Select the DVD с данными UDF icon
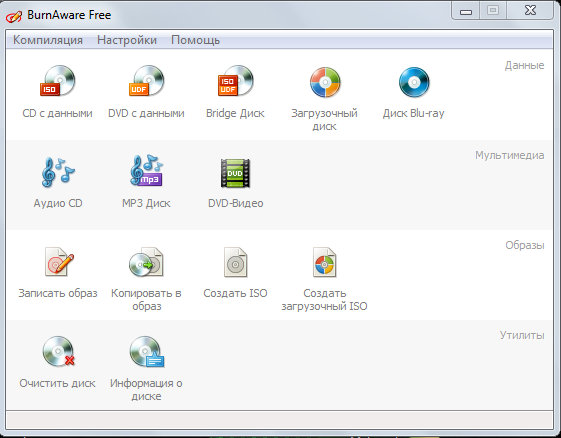 coord(146,81)
